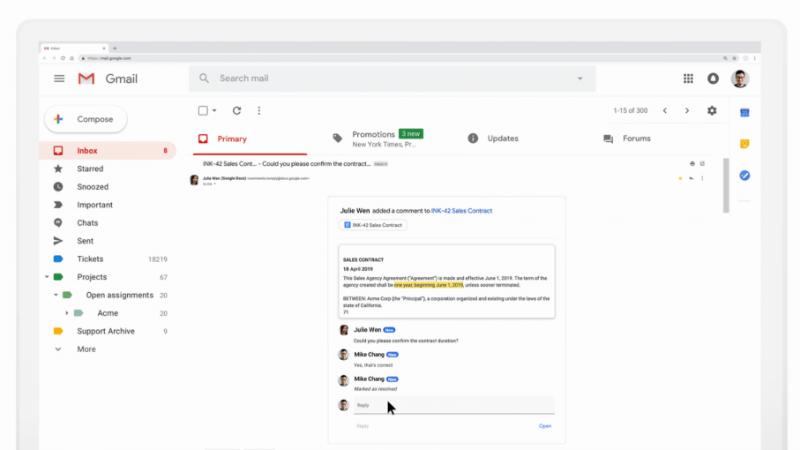Open the search options dropdown arrow
The height and width of the screenshot is (450, 800).
click(x=580, y=79)
